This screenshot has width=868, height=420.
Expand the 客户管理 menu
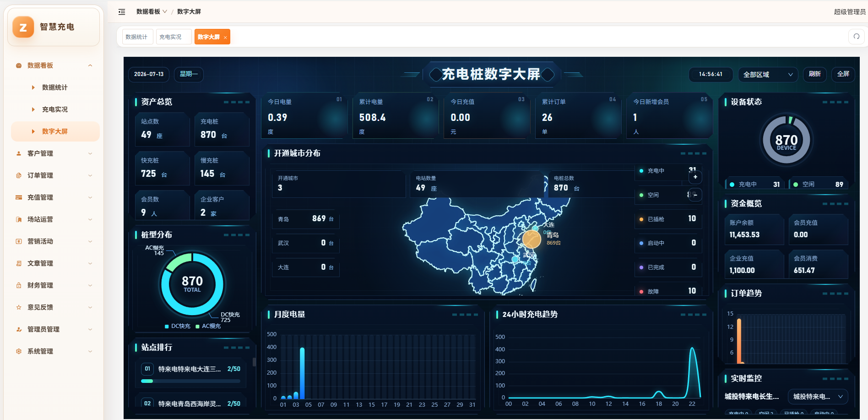90,153
